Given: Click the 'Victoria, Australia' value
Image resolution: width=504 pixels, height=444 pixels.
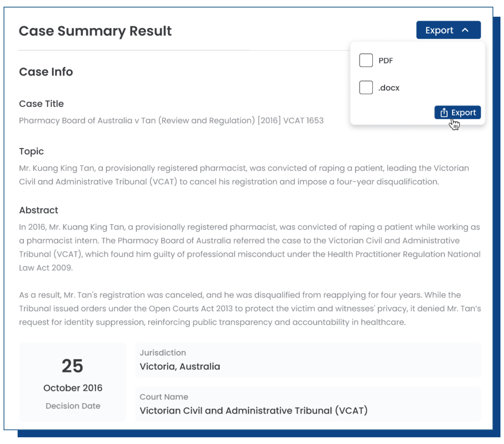Looking at the screenshot, I should tap(180, 367).
